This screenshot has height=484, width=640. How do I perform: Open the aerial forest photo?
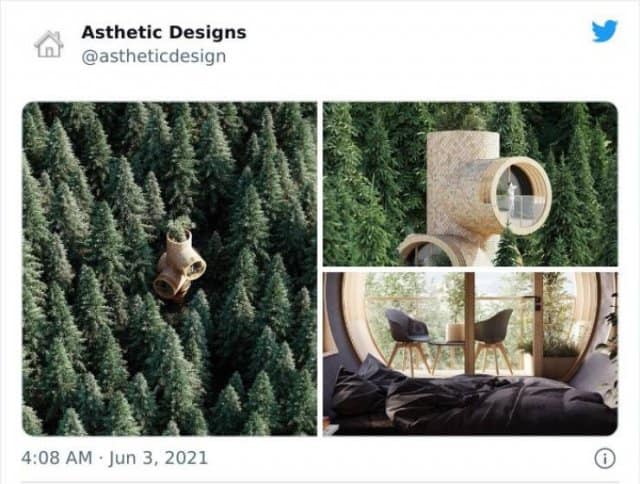coord(169,269)
